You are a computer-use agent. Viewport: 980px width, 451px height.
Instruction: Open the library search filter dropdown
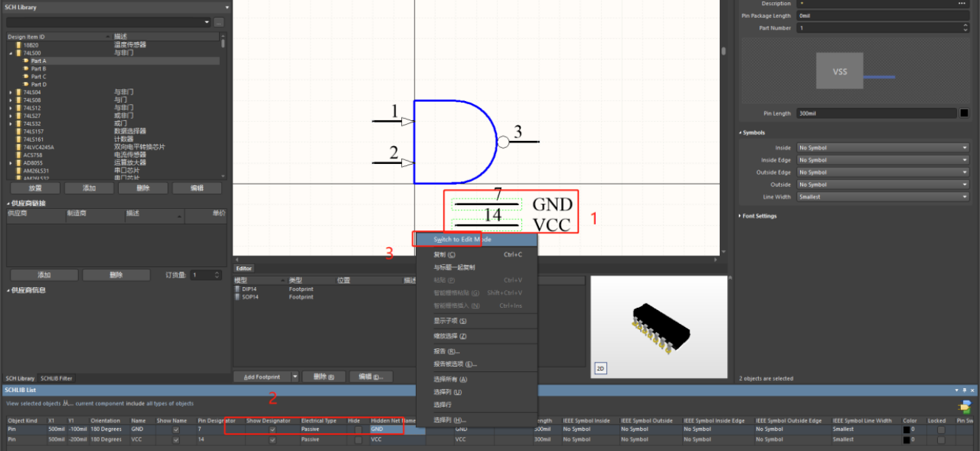(206, 22)
